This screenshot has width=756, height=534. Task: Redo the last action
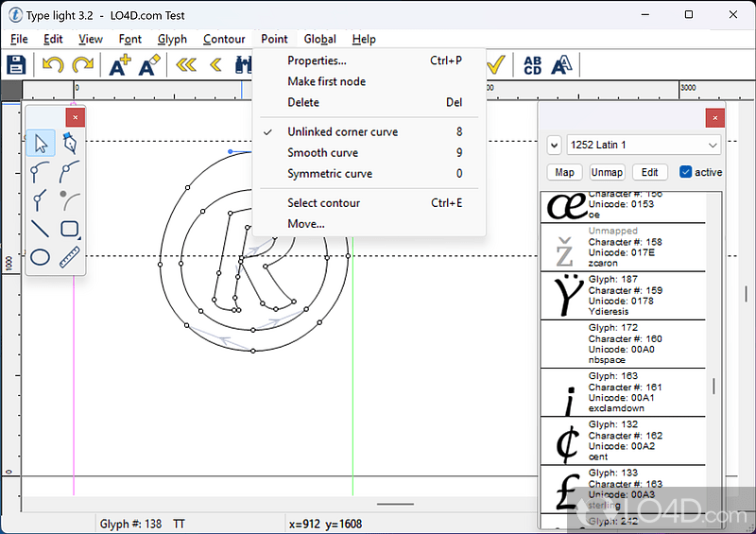pyautogui.click(x=82, y=64)
